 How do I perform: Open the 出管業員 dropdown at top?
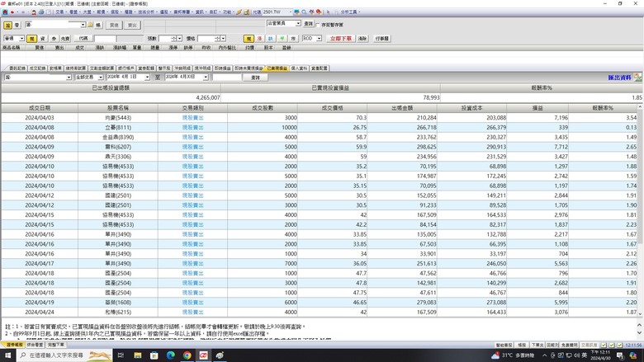coord(298,24)
